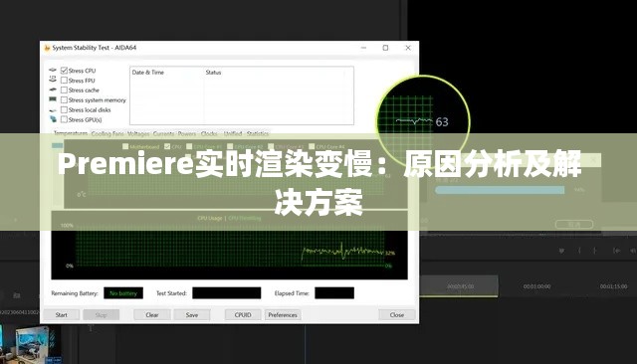Screen dimensions: 637x364
Task: Open the CPUID panel button
Action: (x=243, y=315)
